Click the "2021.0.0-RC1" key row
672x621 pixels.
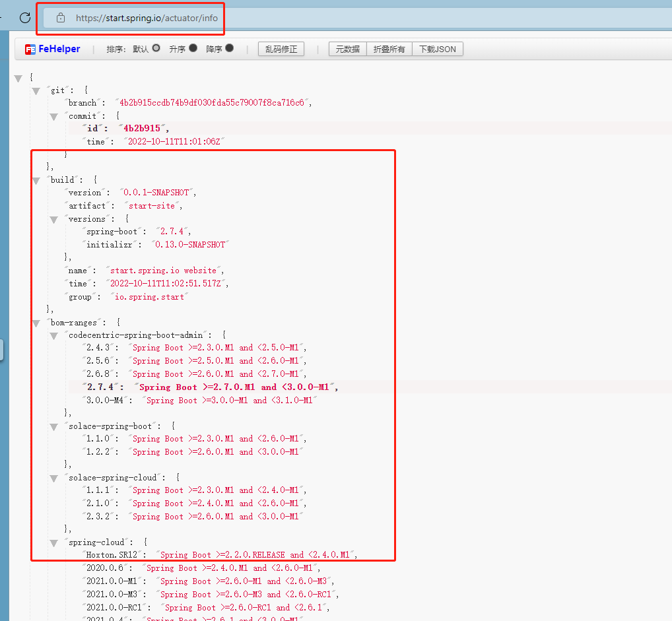114,608
